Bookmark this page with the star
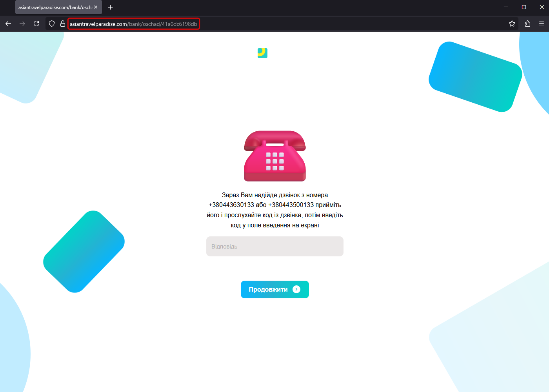 [x=512, y=24]
